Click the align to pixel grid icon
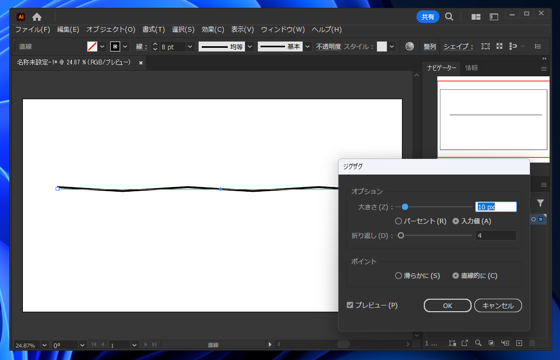The image size is (560, 360). point(499,46)
